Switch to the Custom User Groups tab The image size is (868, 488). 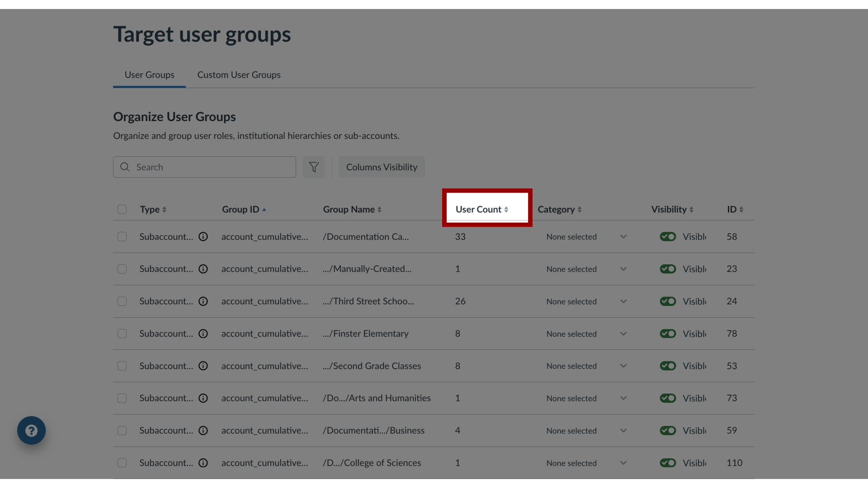(239, 75)
